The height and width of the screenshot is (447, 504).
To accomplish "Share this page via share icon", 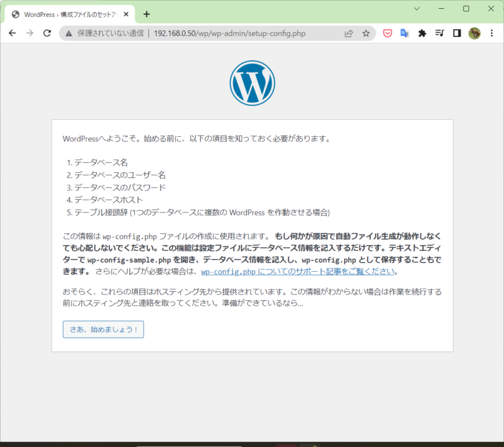I will click(349, 33).
